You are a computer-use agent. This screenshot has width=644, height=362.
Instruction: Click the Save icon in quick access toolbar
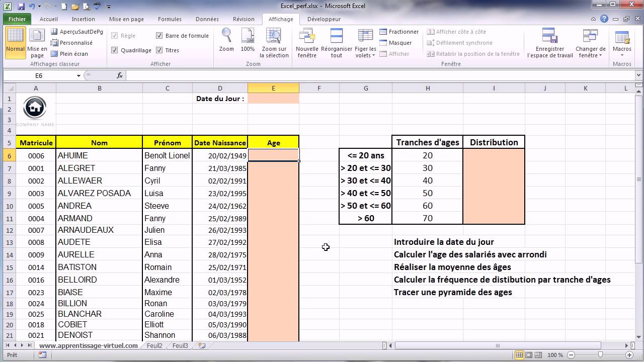21,7
